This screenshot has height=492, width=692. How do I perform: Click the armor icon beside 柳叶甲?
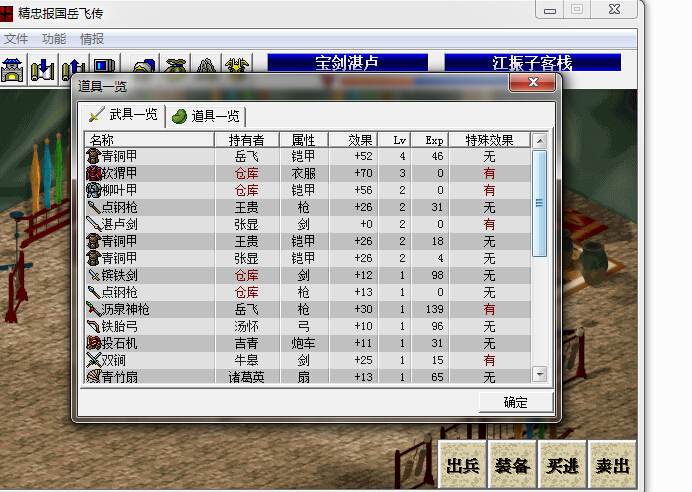tap(94, 190)
